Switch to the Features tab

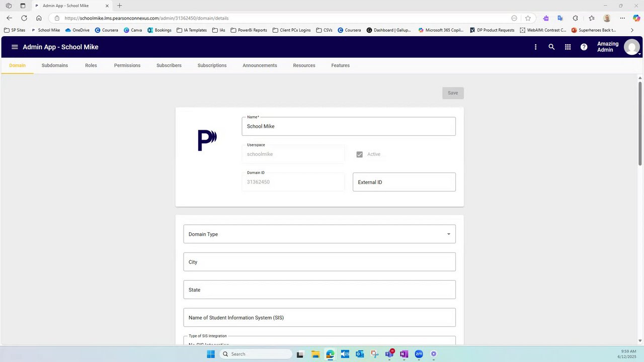(340, 65)
